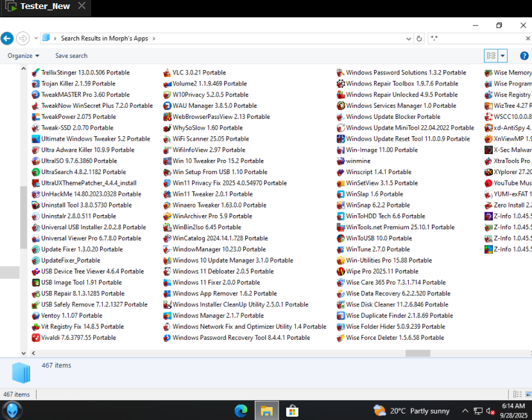The height and width of the screenshot is (420, 532).
Task: Click the Windows Repair Toolbox 1.9.7.6 icon
Action: (x=340, y=84)
